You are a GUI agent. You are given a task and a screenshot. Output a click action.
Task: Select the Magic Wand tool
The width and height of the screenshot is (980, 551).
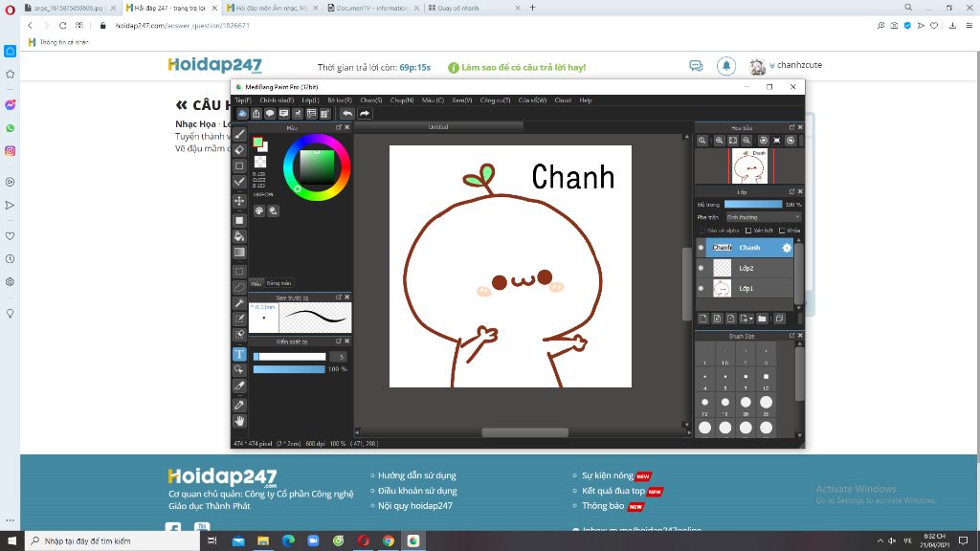point(239,303)
